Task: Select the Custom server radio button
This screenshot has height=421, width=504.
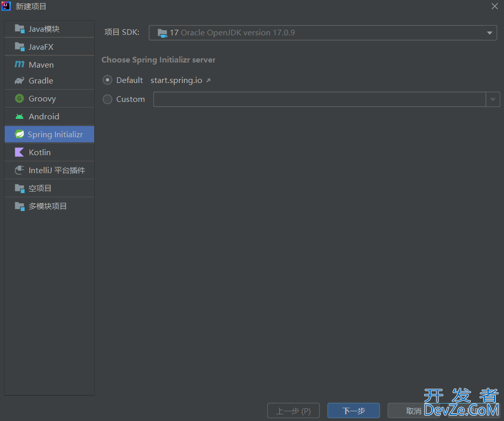Action: [108, 99]
